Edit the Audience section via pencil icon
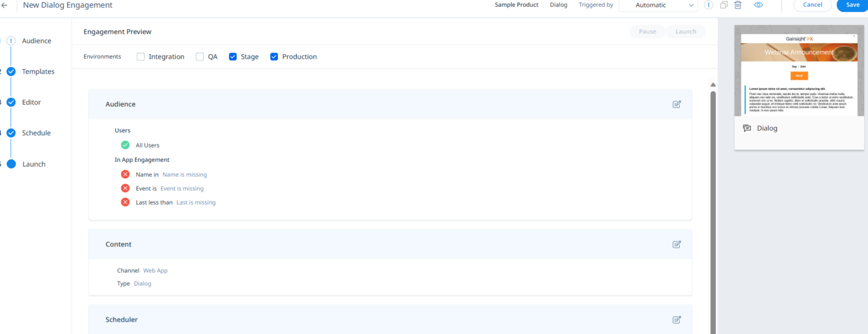868x334 pixels. coord(676,104)
